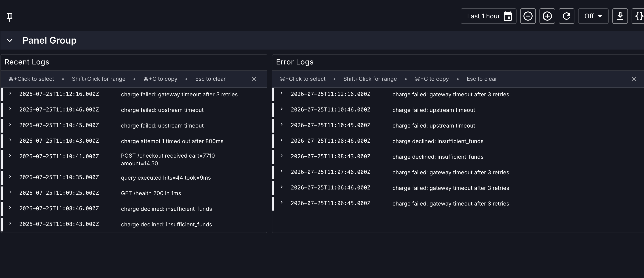Click Error Logs timestamp 2026-07-25T11:07:46.000Z

[330, 172]
